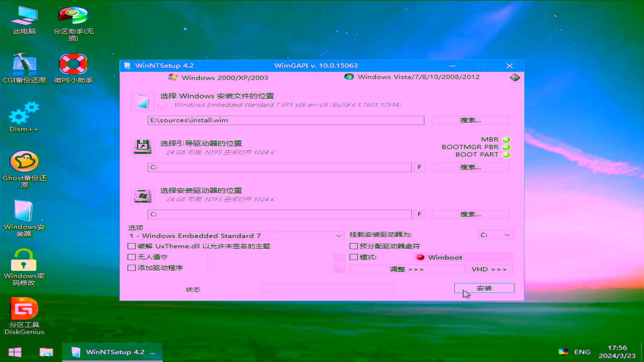The height and width of the screenshot is (362, 644).
Task: Click F button beside boot drive field
Action: [x=420, y=167]
